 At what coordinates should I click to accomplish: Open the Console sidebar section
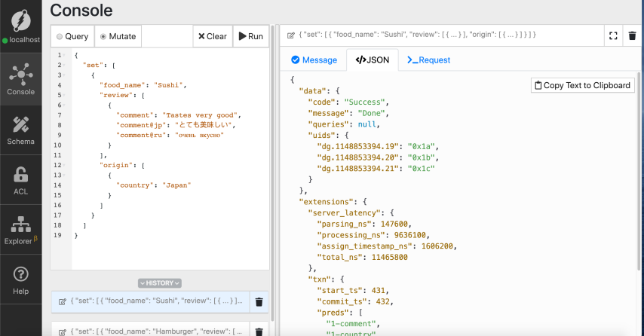pos(21,80)
